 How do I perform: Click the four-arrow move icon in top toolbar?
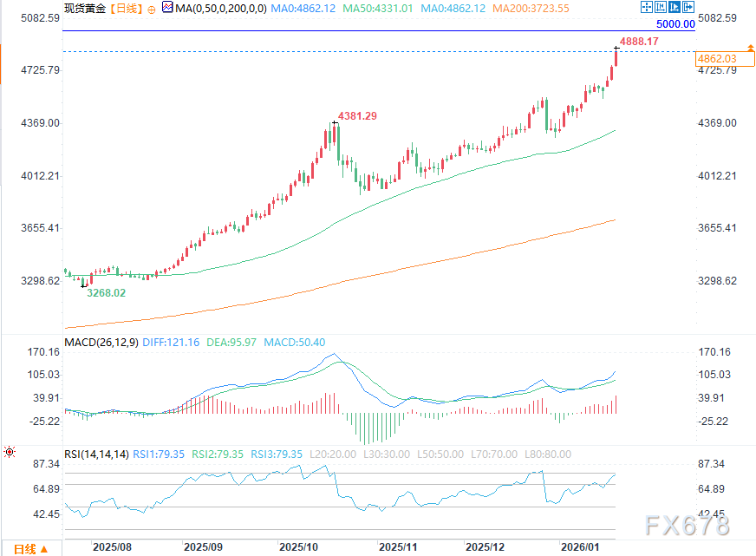pos(645,8)
